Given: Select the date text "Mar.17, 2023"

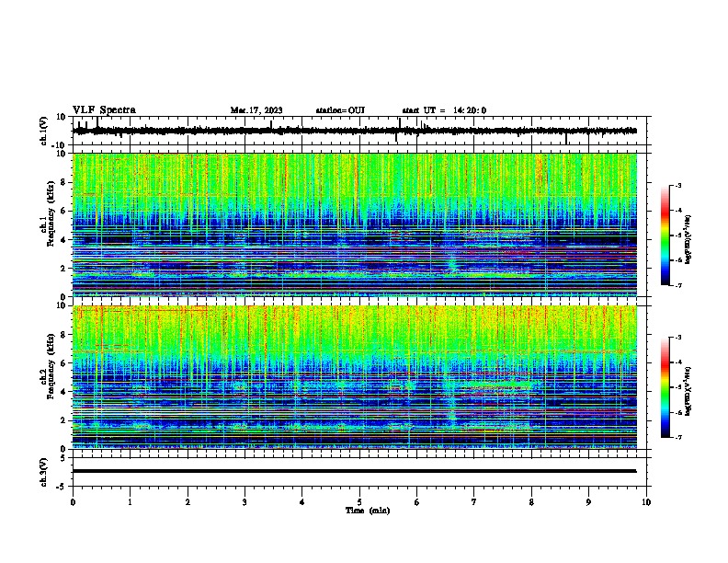Looking at the screenshot, I should [256, 110].
